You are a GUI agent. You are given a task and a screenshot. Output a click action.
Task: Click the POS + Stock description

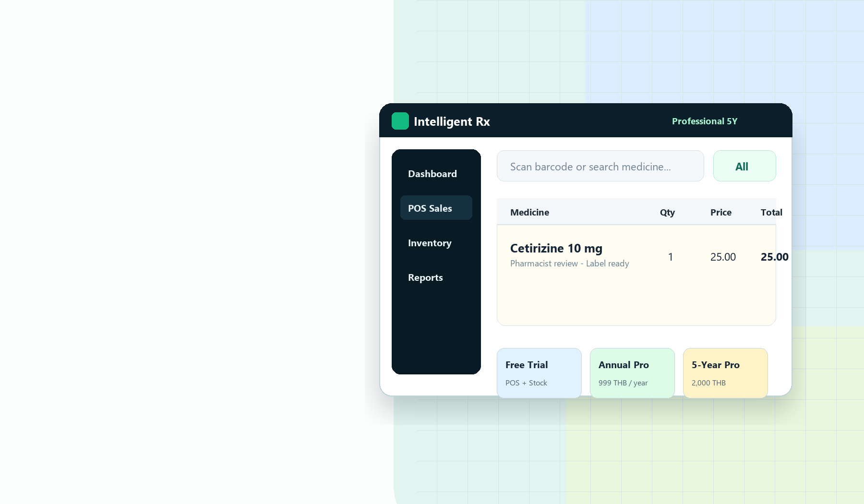[x=526, y=383]
